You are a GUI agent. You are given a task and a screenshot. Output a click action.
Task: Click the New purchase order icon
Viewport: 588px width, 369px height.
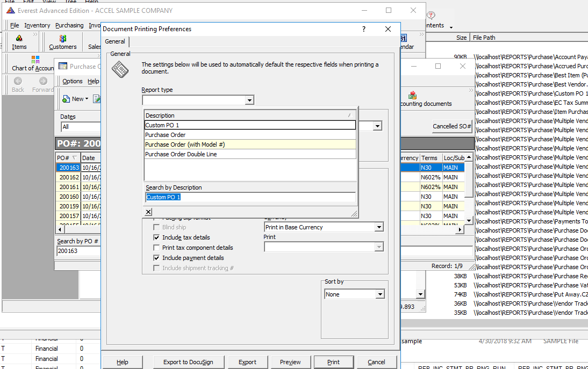coord(66,99)
